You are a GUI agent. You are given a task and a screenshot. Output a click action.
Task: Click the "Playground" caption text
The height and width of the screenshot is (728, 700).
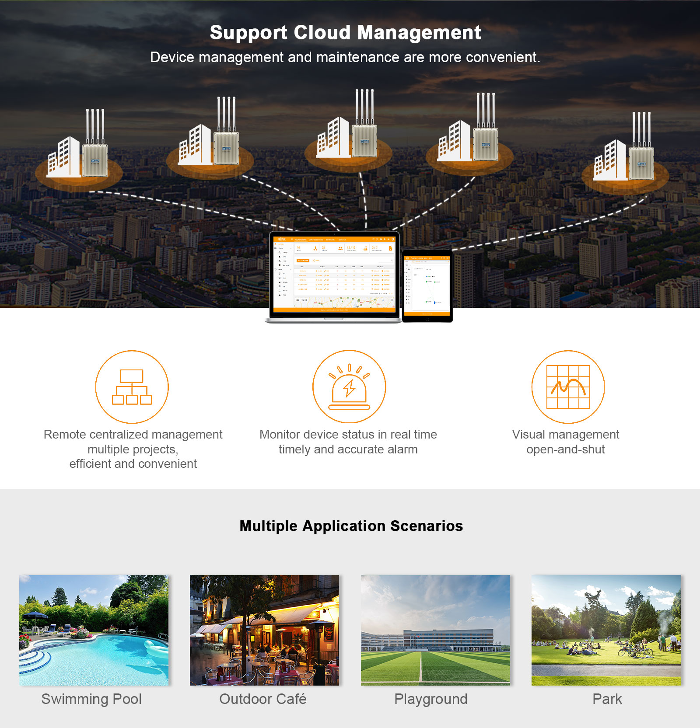[x=430, y=699]
